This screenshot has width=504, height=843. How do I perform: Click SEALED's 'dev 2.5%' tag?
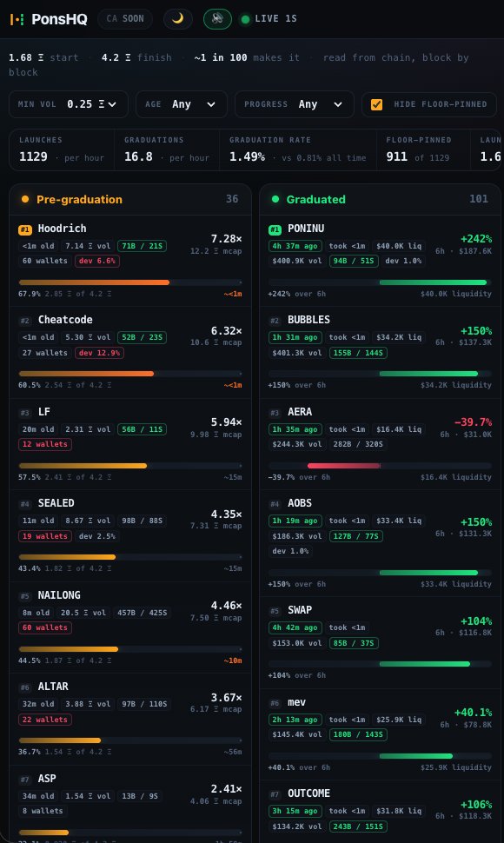pos(97,536)
